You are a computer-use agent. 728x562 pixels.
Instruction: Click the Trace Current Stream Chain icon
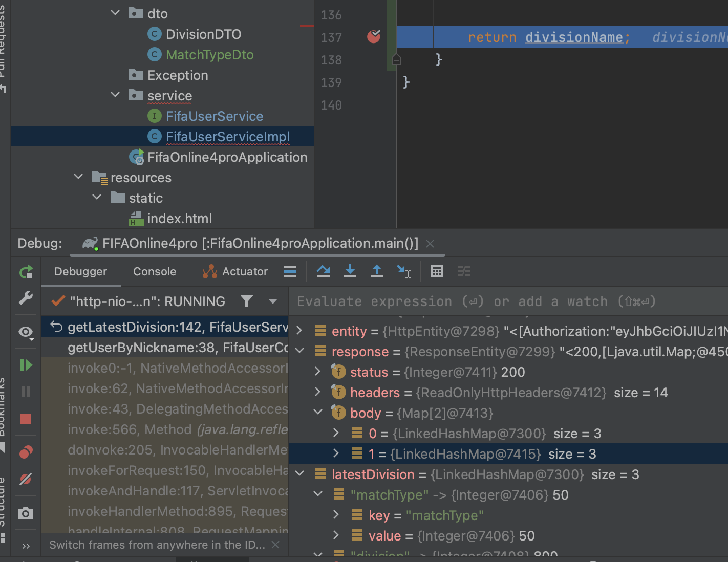point(464,271)
